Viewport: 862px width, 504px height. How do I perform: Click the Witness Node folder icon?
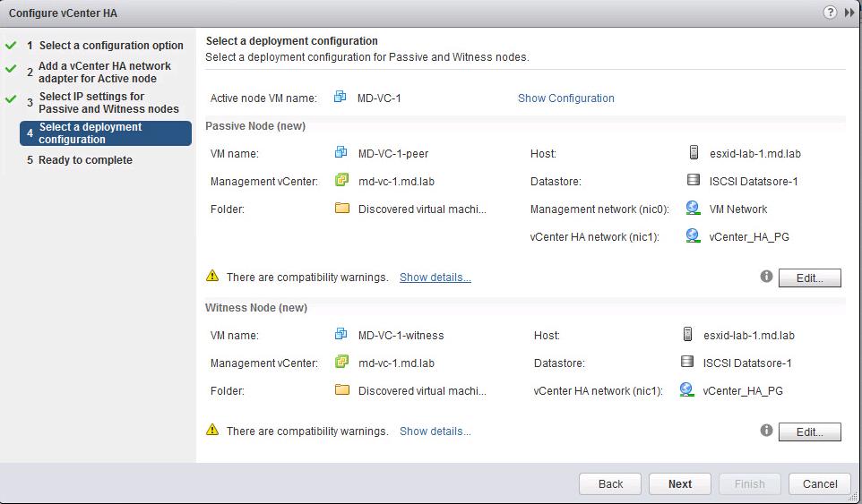coord(342,389)
